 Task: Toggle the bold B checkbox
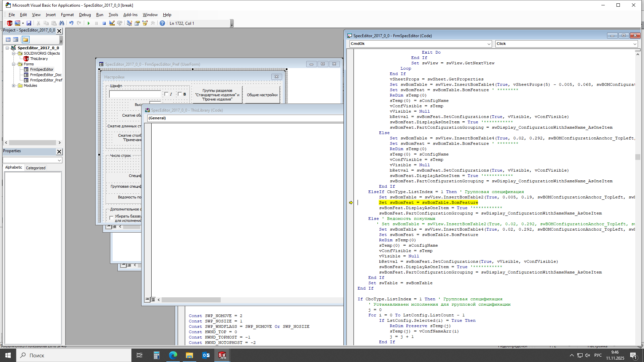tap(180, 94)
